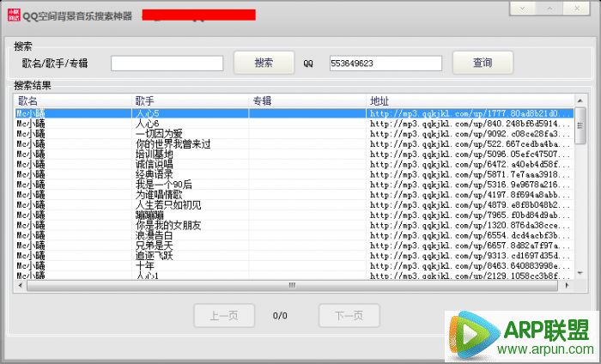Select the row 我是一个90后

[x=294, y=185]
